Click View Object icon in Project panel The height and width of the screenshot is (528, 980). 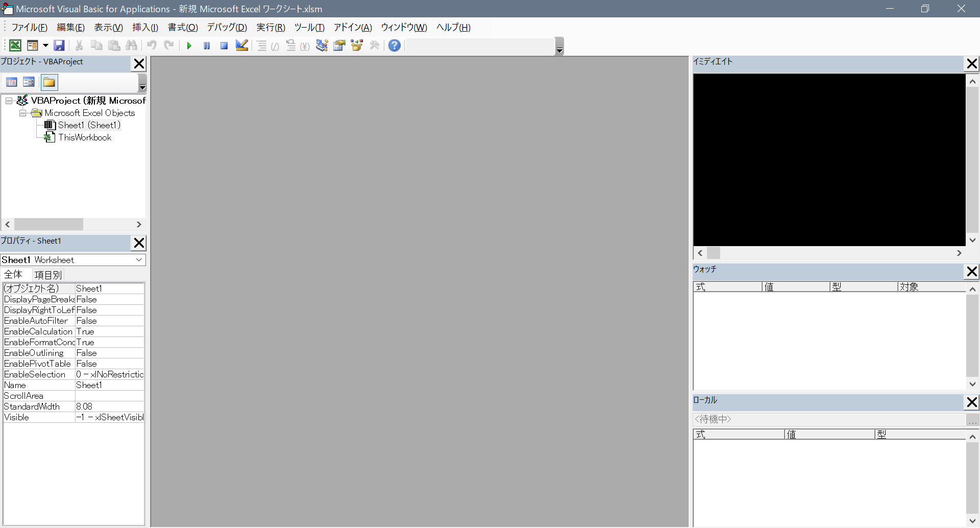coord(29,82)
